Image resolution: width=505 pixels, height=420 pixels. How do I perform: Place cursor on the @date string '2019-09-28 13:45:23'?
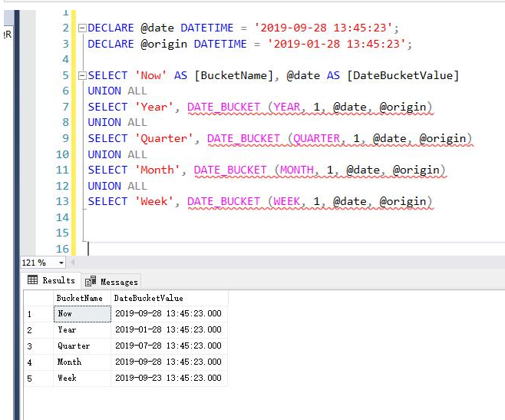[x=323, y=28]
